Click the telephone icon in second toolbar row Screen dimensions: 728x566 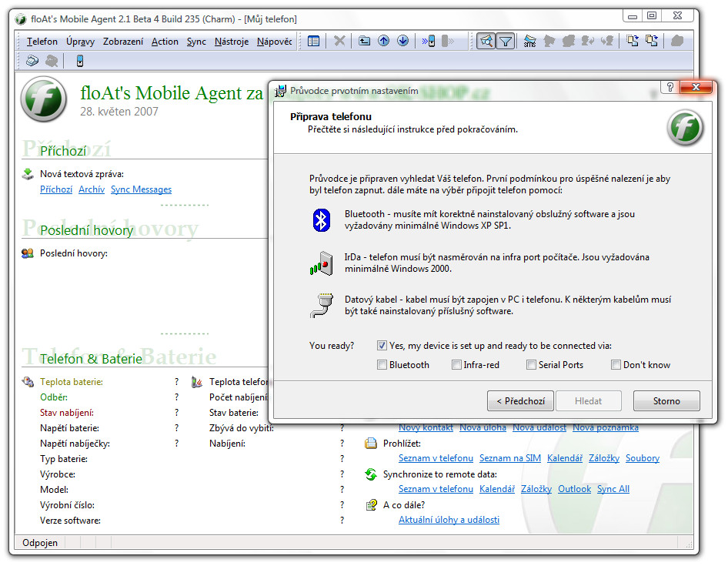pyautogui.click(x=32, y=60)
